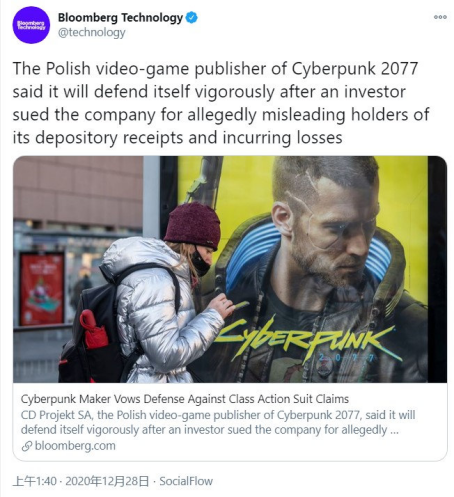Click the tweet text about Polish publisher

tap(221, 103)
